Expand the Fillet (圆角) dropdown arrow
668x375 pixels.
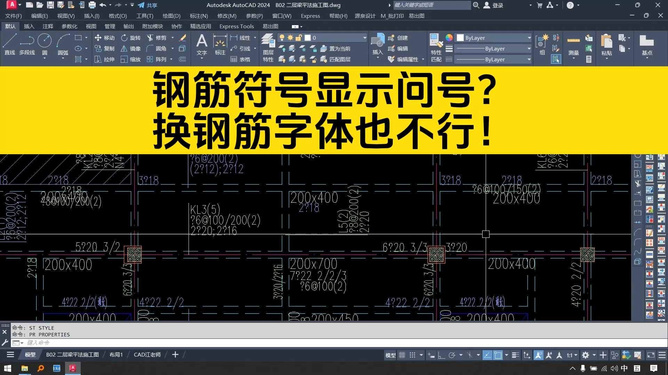173,49
